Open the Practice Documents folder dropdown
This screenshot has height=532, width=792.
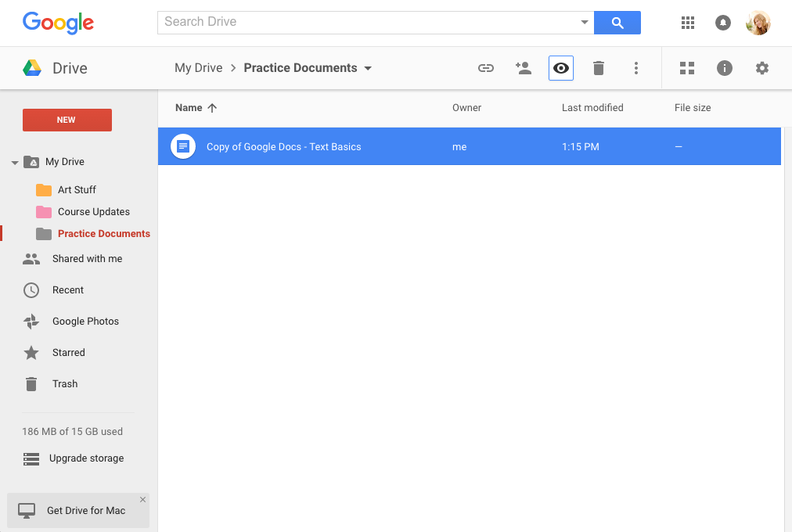pos(368,68)
